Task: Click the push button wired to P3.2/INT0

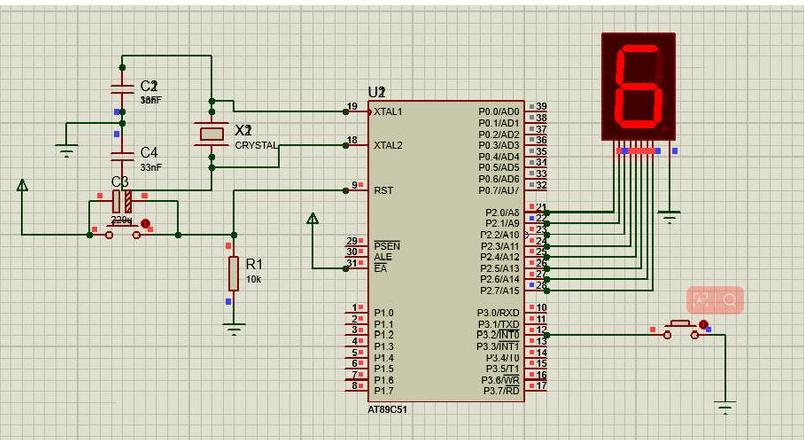Action: [681, 329]
